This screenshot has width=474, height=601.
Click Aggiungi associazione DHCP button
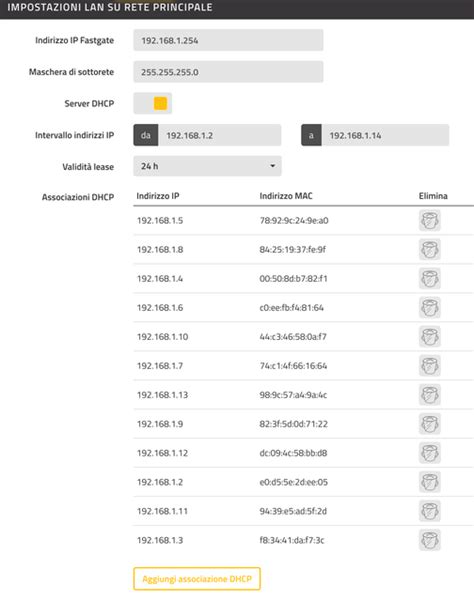coord(197,579)
